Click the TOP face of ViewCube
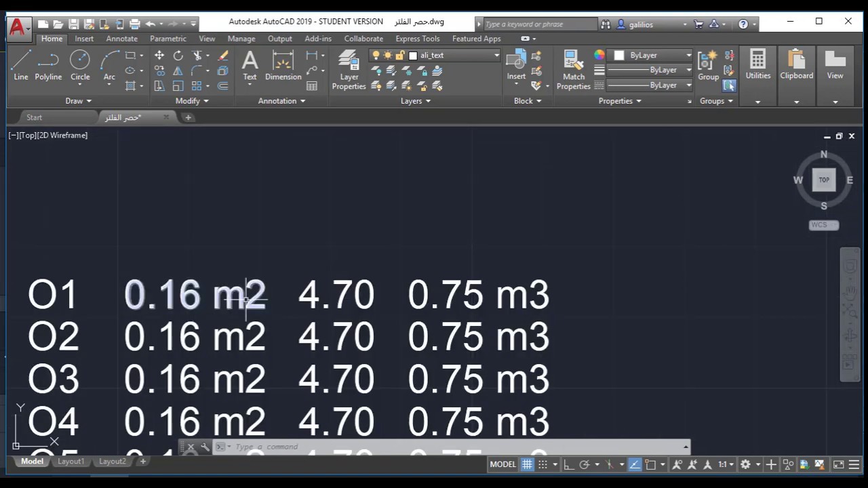 tap(824, 180)
